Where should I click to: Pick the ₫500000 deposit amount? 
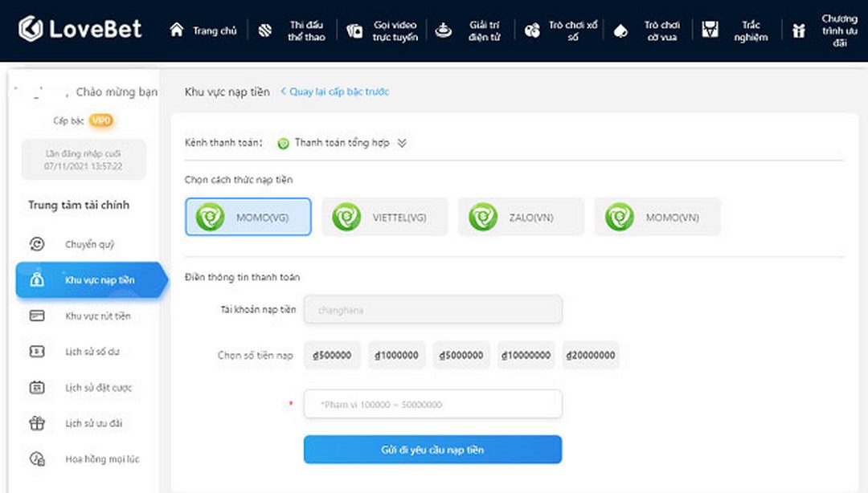pyautogui.click(x=331, y=355)
